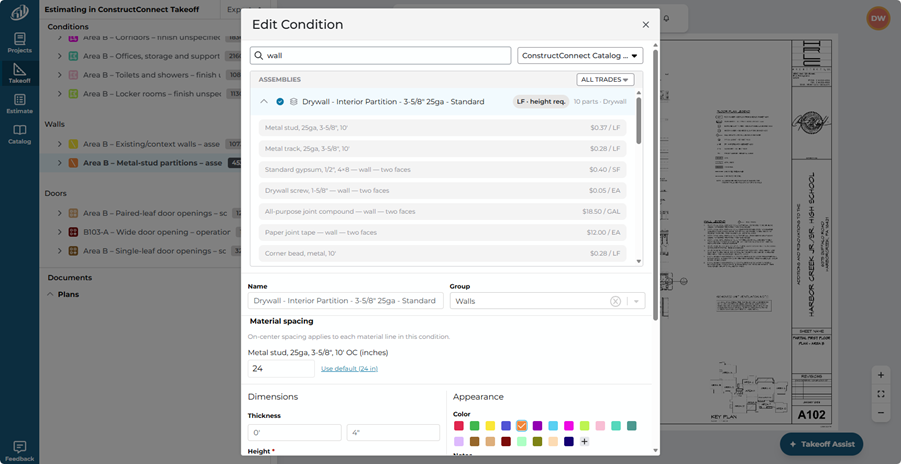Edit the condition Name field
Image resolution: width=901 pixels, height=464 pixels.
tap(345, 301)
